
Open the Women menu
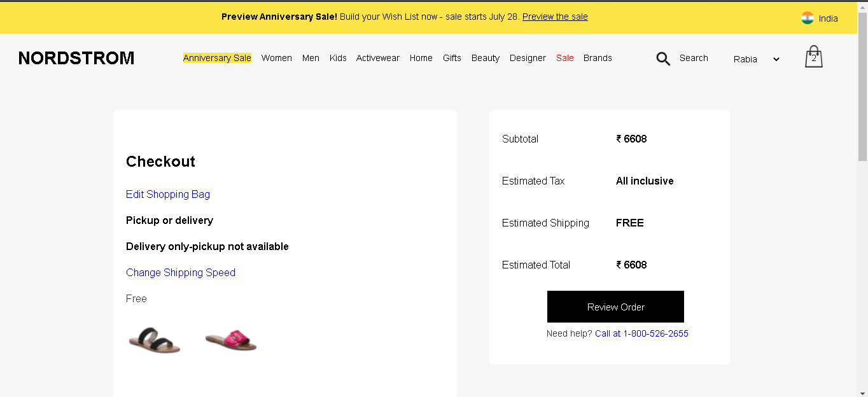[277, 58]
